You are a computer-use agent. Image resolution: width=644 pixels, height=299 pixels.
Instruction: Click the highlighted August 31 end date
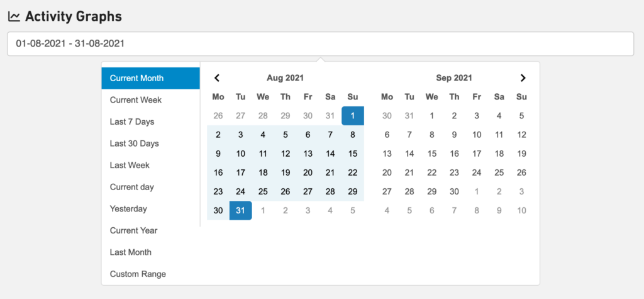click(x=241, y=210)
